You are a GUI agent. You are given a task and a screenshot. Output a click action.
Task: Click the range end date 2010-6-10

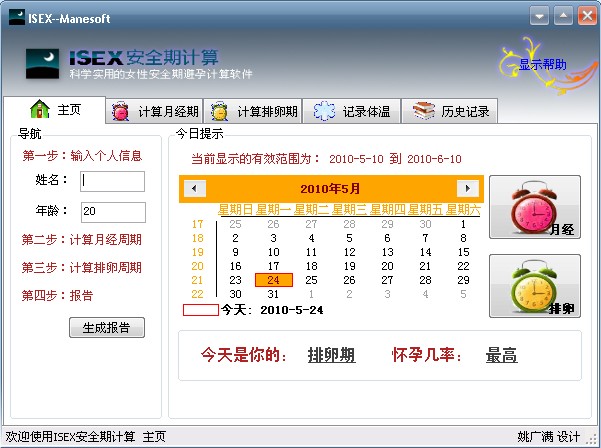click(434, 159)
